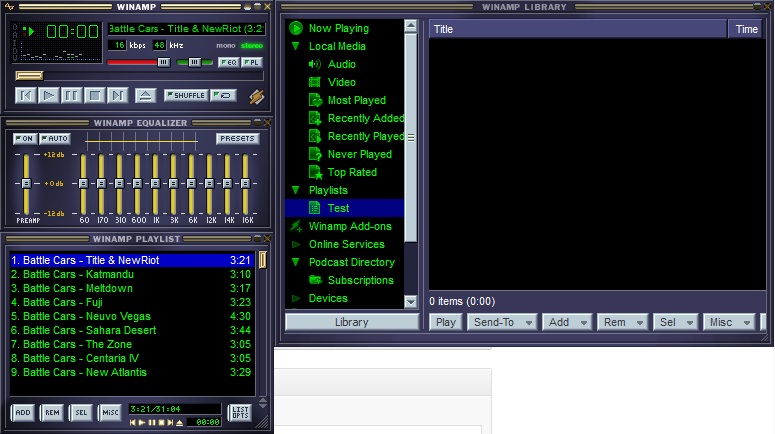Start playback with the main Play button

pos(48,95)
